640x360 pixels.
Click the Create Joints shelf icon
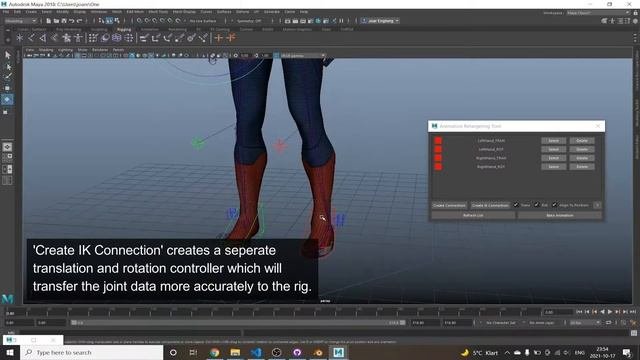click(31, 38)
